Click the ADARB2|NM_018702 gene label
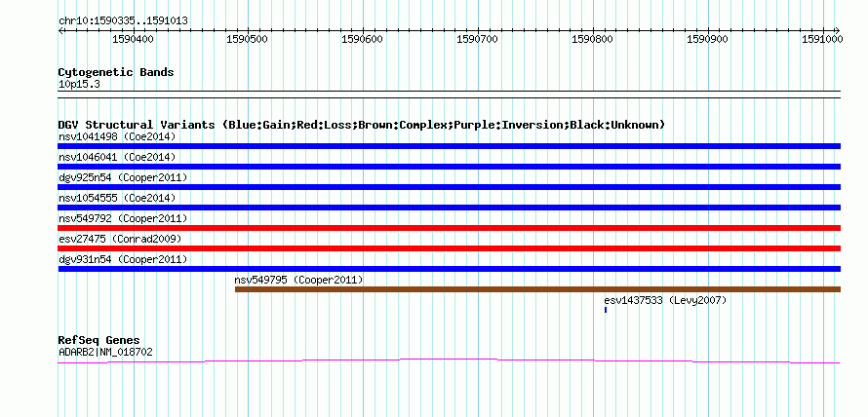The height and width of the screenshot is (417, 868). click(x=105, y=352)
